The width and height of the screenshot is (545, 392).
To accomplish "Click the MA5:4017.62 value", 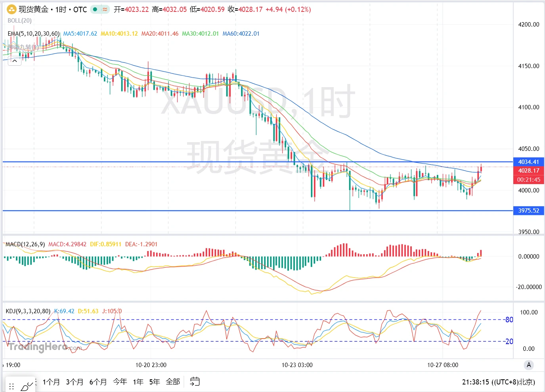I will pos(80,34).
